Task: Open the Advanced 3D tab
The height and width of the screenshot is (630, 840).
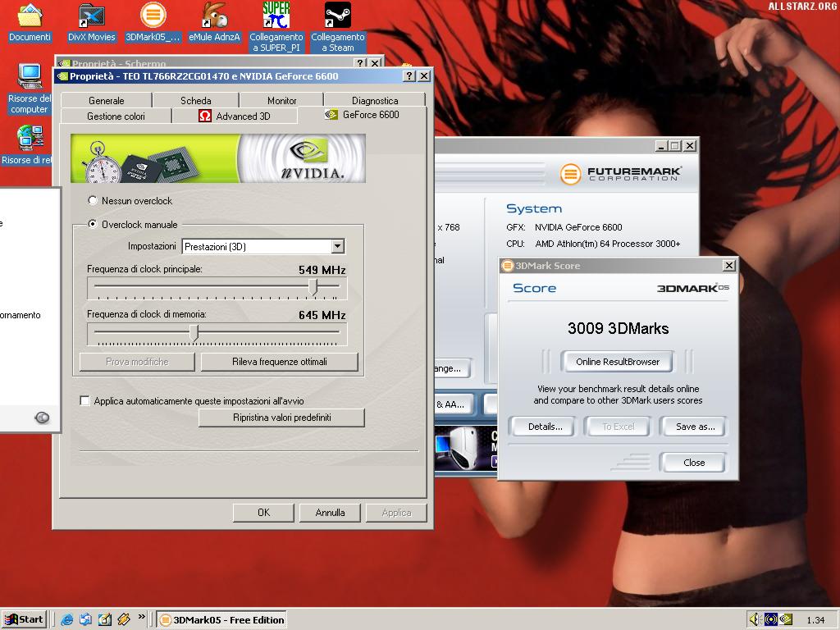Action: pos(235,116)
